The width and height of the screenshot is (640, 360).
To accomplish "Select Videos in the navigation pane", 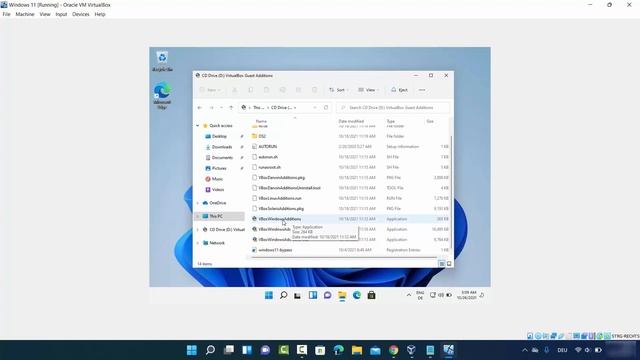I will point(218,189).
